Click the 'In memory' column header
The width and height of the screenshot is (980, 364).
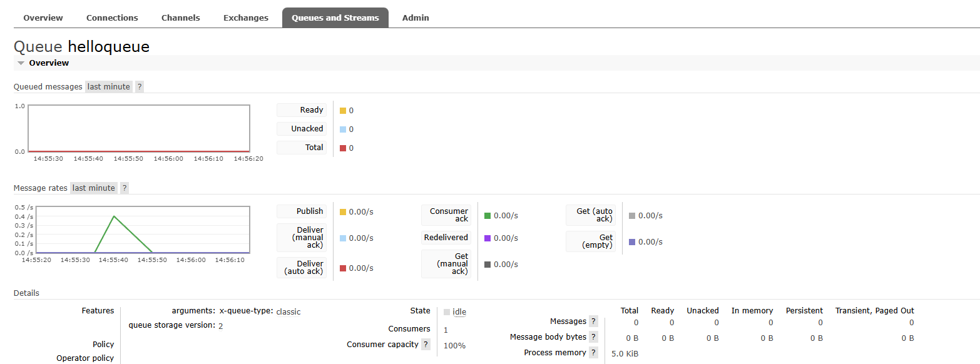[752, 311]
